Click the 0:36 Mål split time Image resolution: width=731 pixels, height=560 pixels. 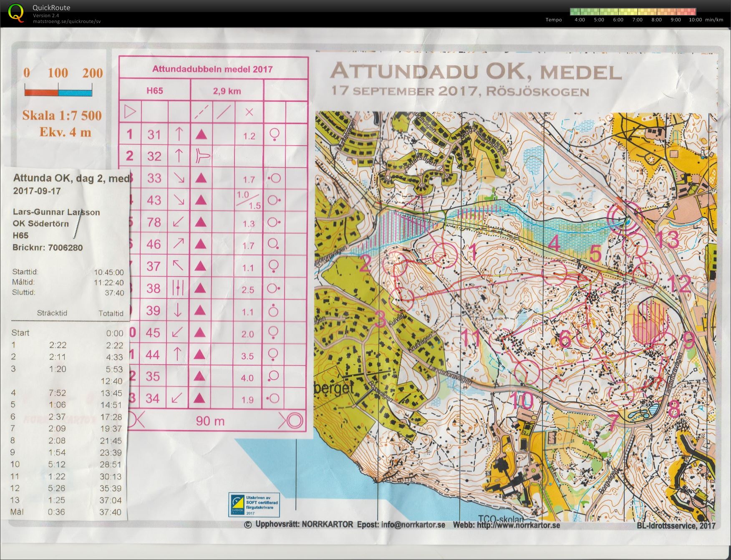tap(57, 512)
